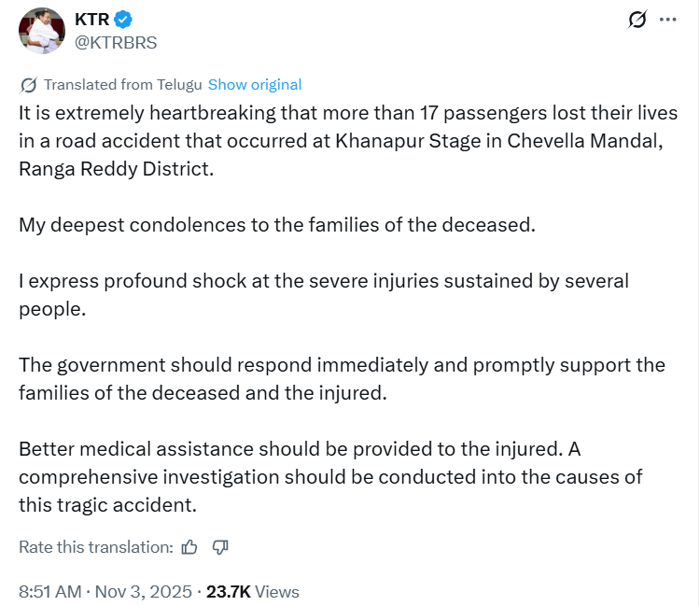Open the three-dot More options menu

click(x=667, y=20)
